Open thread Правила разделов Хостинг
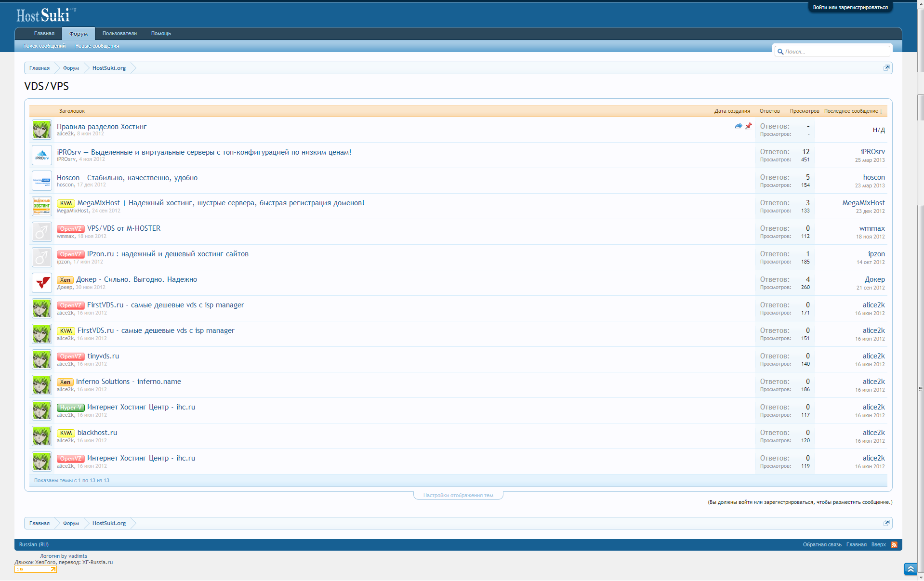Image resolution: width=924 pixels, height=581 pixels. (x=102, y=127)
